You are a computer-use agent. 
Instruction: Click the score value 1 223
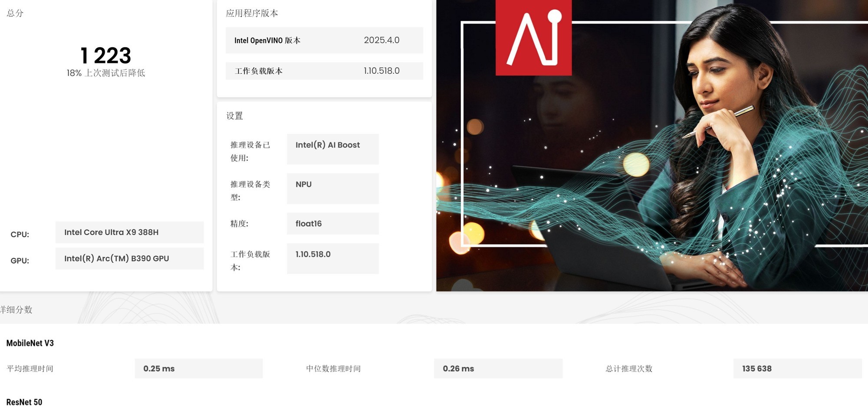tap(106, 55)
